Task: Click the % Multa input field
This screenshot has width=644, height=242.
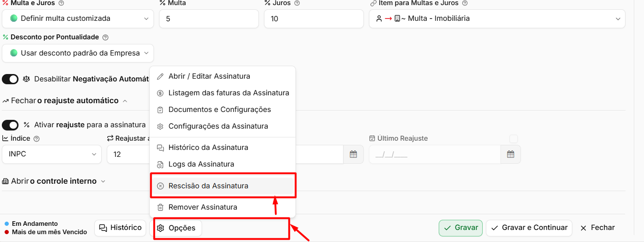Action: (x=209, y=19)
